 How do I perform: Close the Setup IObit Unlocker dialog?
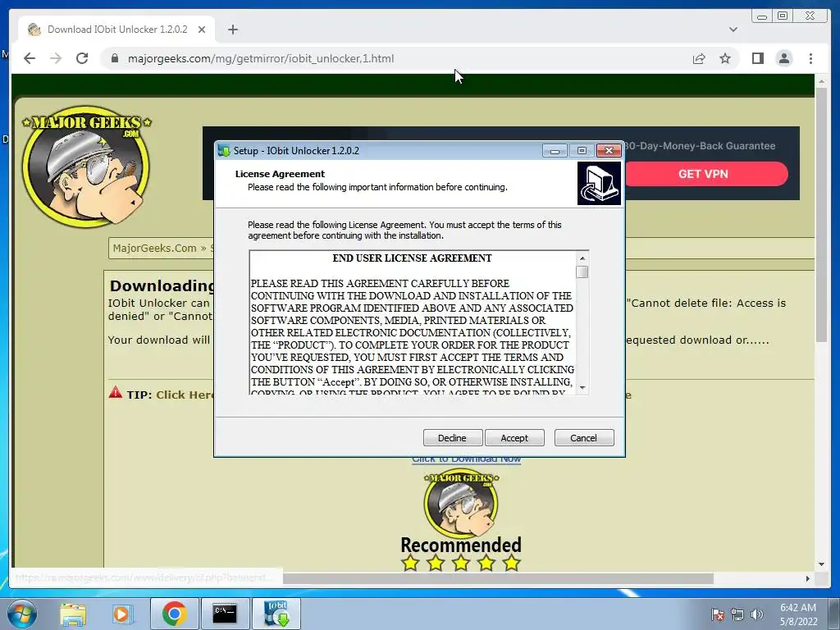609,151
